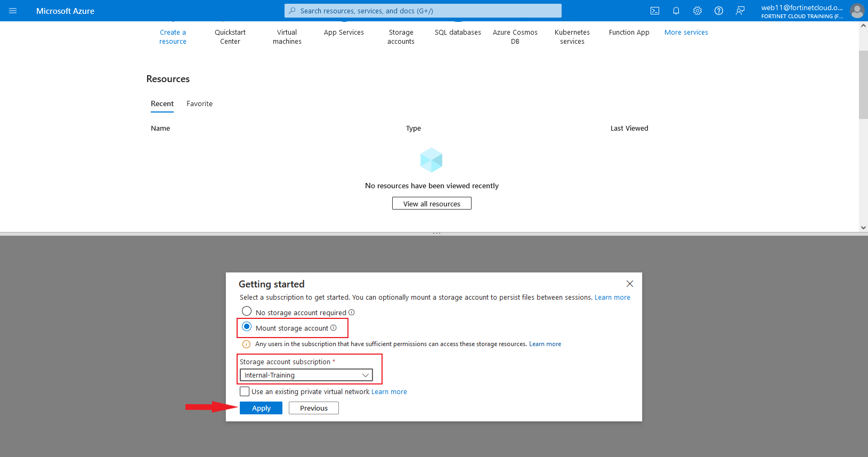Viewport: 868px width, 457px height.
Task: Click the Microsoft Azure home title
Action: pyautogui.click(x=65, y=11)
